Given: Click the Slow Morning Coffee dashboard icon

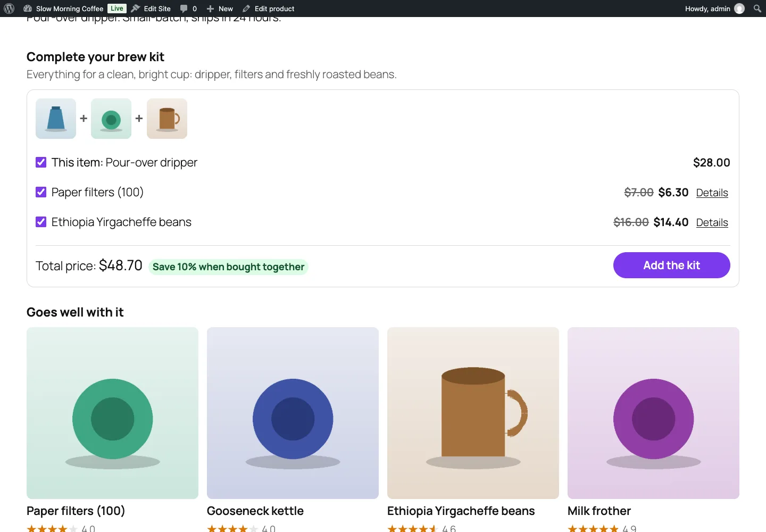Looking at the screenshot, I should pyautogui.click(x=28, y=9).
